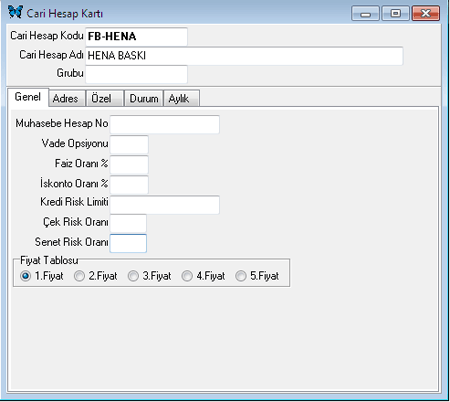Focus the Çek Risk Oranı field
This screenshot has width=450, height=402.
coord(128,223)
